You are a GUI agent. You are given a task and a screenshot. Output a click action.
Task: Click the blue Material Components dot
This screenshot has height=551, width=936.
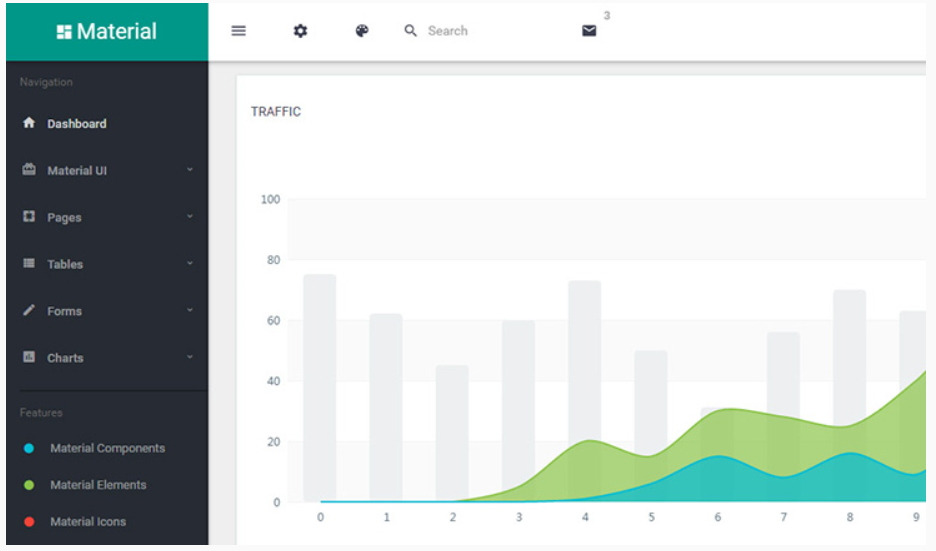[x=29, y=448]
